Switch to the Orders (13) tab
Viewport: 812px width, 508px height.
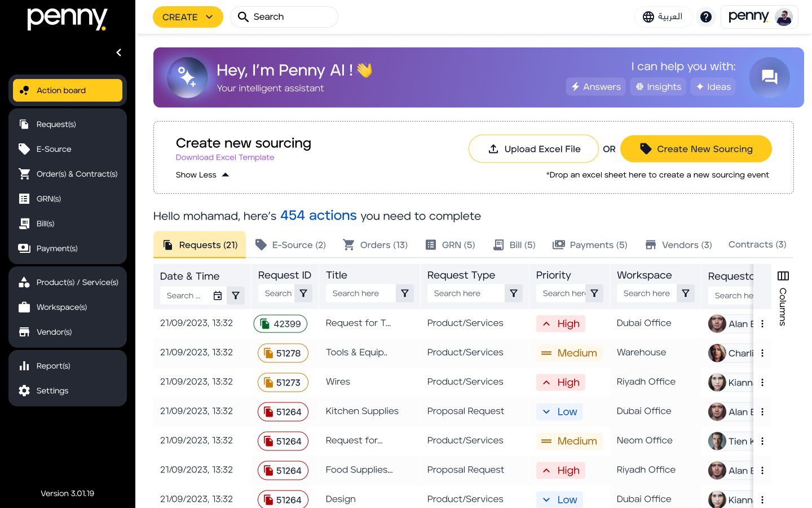pyautogui.click(x=376, y=245)
